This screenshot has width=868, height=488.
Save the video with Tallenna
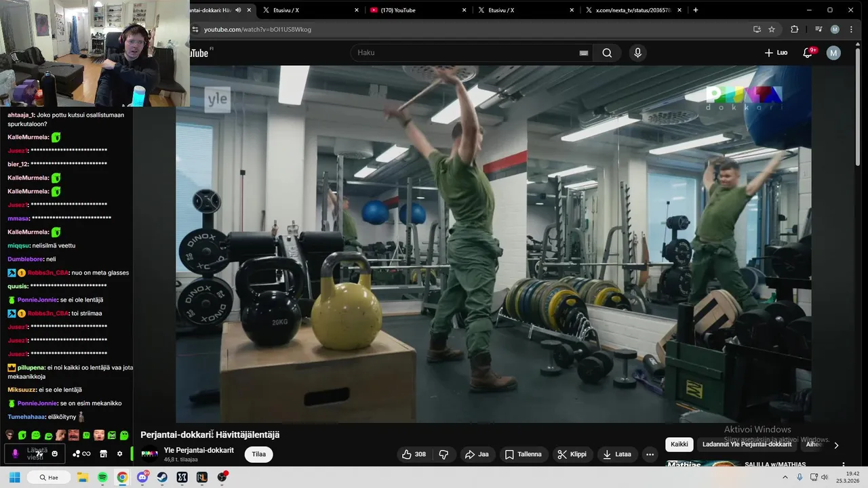523,454
